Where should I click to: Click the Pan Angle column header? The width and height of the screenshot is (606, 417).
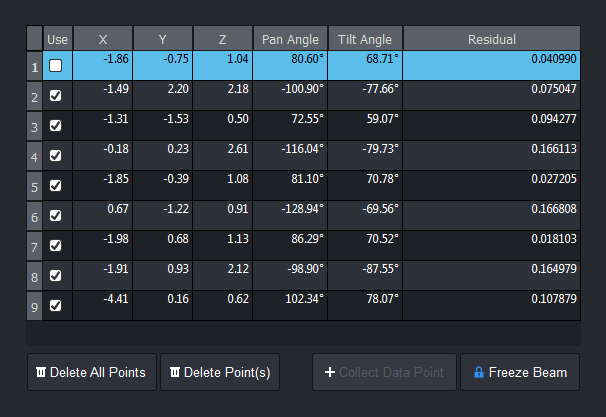pyautogui.click(x=290, y=39)
